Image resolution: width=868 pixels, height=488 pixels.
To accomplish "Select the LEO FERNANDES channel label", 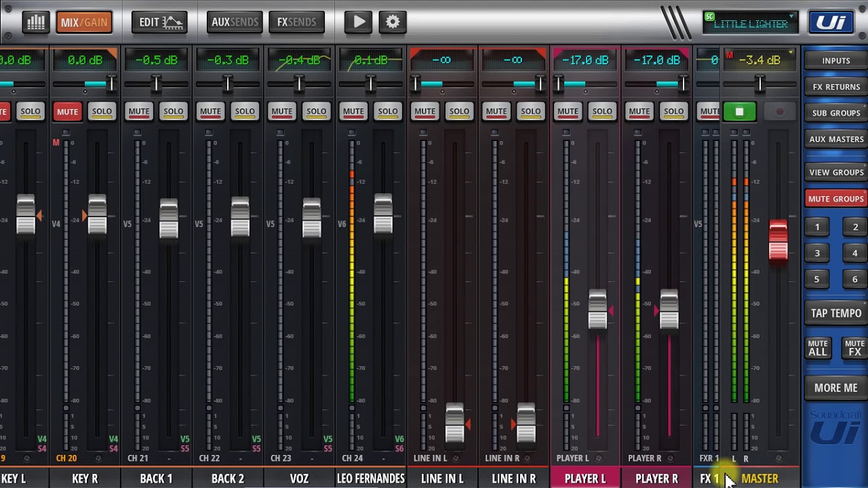I will (x=371, y=479).
